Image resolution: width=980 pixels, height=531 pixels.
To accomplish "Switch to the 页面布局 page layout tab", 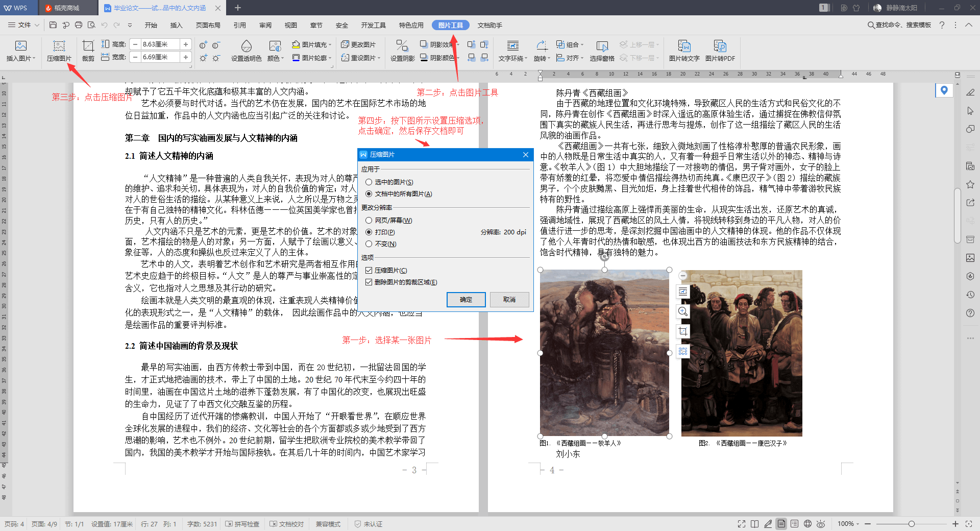I will coord(208,25).
